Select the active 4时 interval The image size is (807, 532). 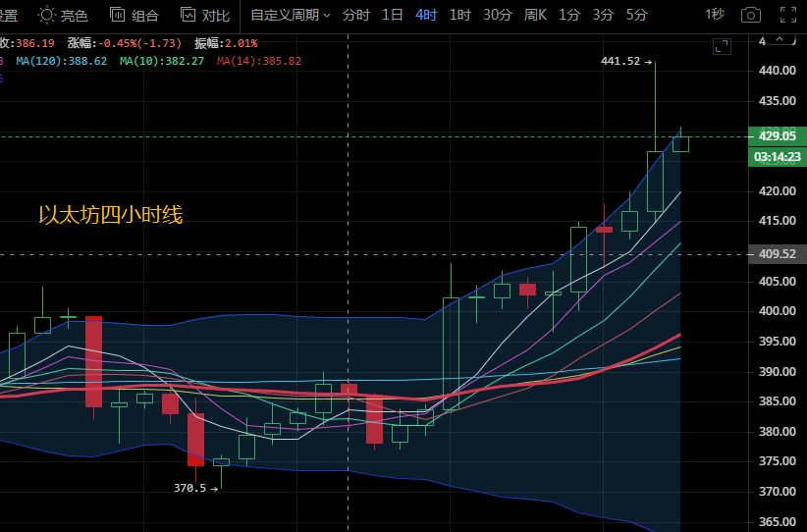pyautogui.click(x=426, y=15)
